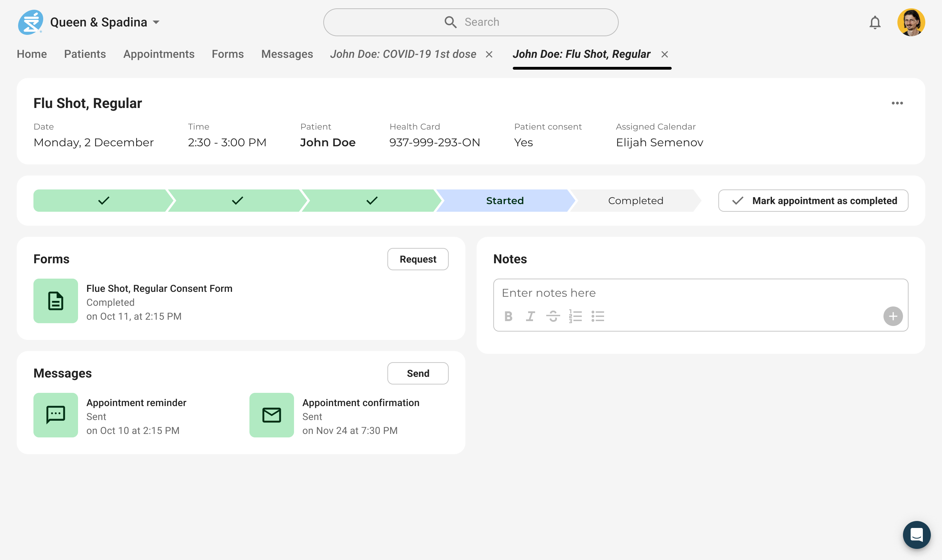
Task: Switch to John Doe COVID-19 1st dose tab
Action: click(403, 54)
